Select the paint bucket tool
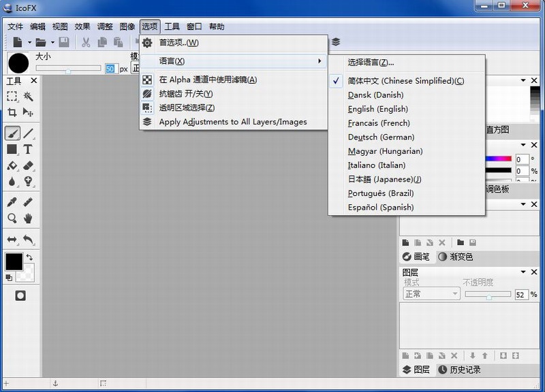545x392 pixels. [12, 165]
